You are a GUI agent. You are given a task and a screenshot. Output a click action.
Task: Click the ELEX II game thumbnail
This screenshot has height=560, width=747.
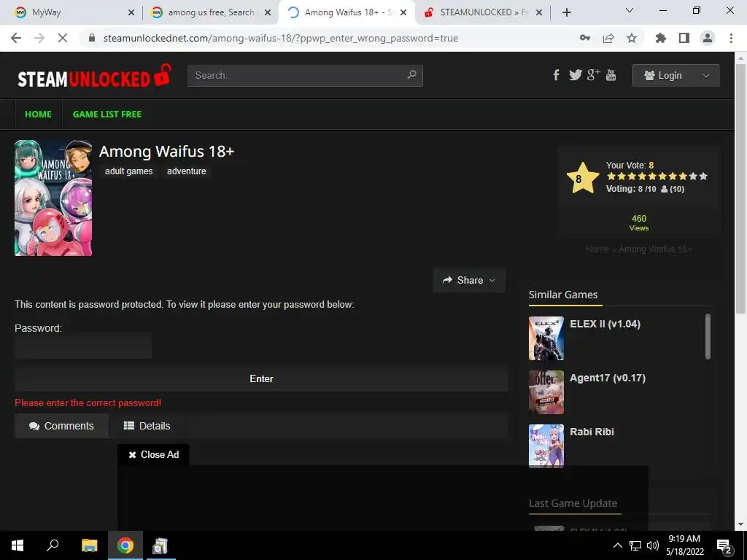(x=546, y=338)
